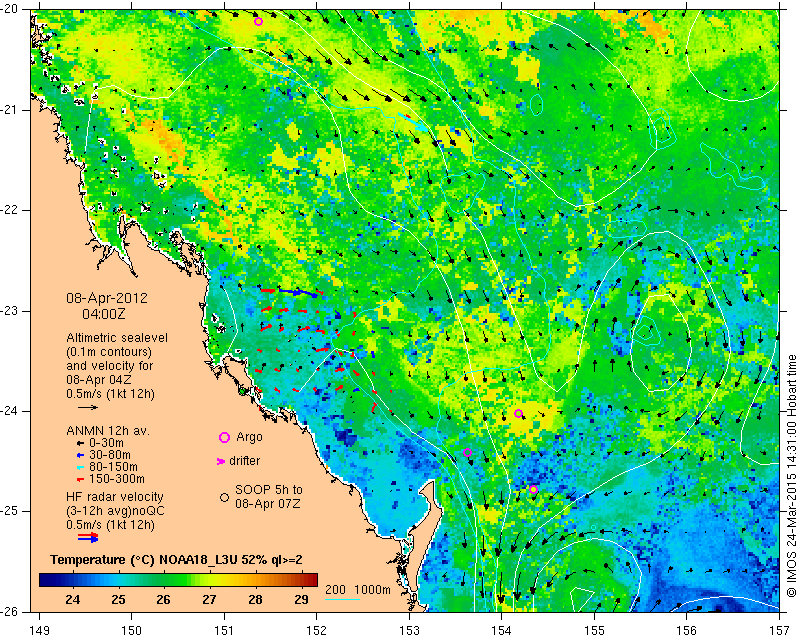Select the Argo float marker at latitude -24

click(x=518, y=413)
